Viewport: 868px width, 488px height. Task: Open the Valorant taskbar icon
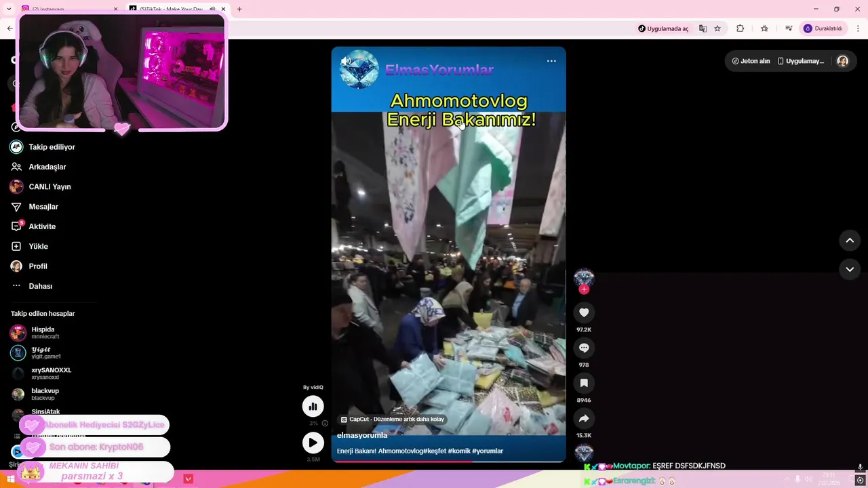[x=189, y=479]
